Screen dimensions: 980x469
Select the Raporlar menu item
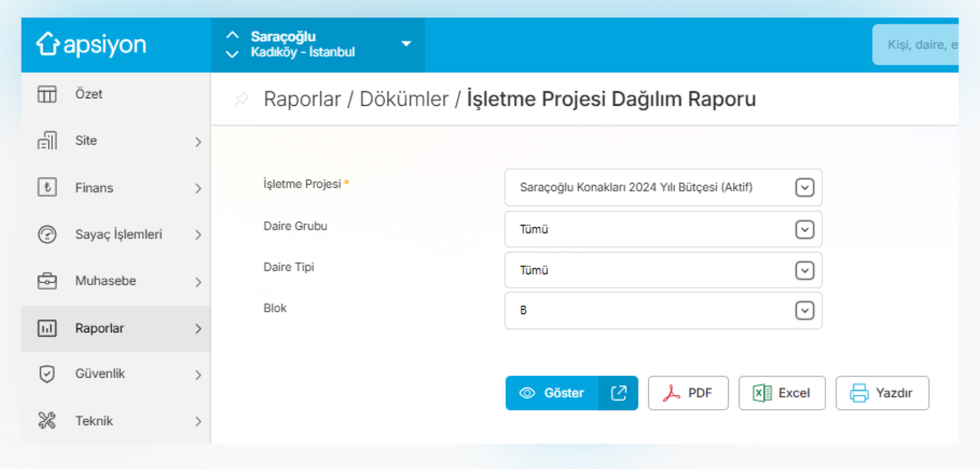pyautogui.click(x=116, y=328)
